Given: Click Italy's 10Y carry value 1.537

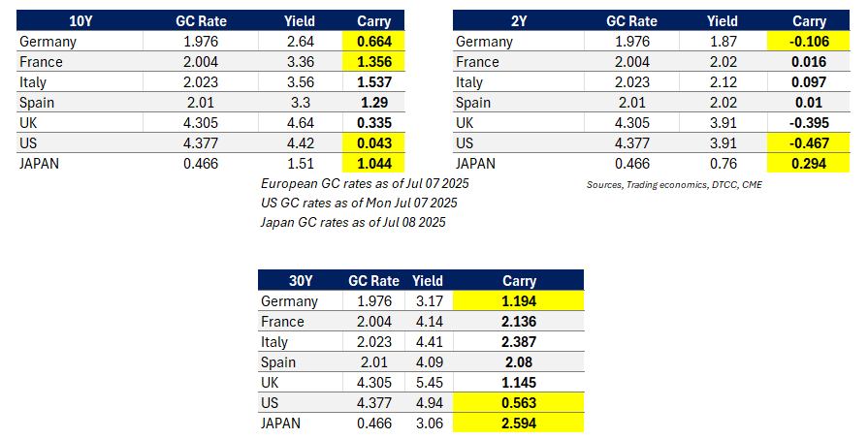Looking at the screenshot, I should (x=373, y=82).
